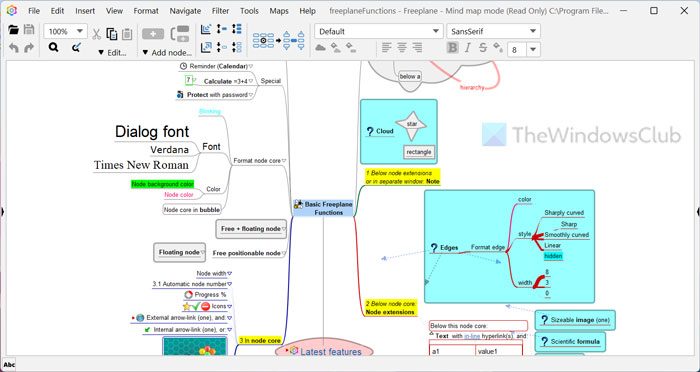Paste from the clipboard icon
This screenshot has height=372, width=700.
coord(127,34)
